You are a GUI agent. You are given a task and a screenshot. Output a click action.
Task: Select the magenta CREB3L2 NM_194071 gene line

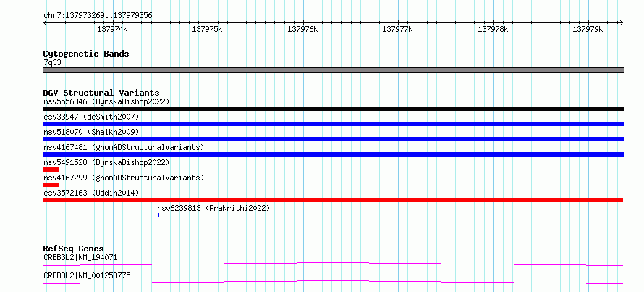pyautogui.click(x=333, y=264)
